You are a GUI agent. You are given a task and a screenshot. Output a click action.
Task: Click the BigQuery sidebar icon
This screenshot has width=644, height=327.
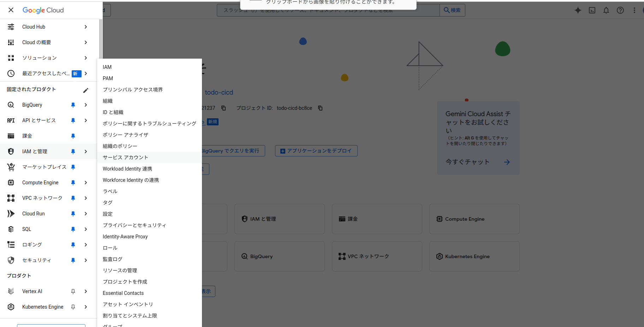(11, 105)
